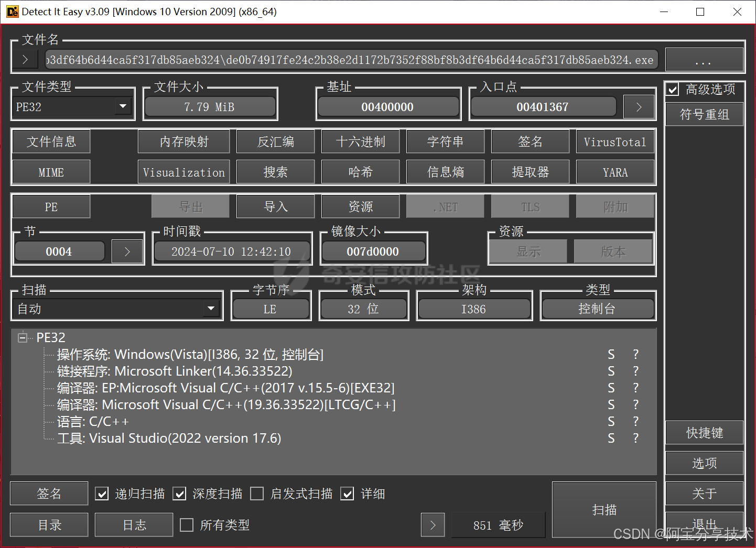Click ? on the 链接程序 Microsoft Linker row

(635, 371)
